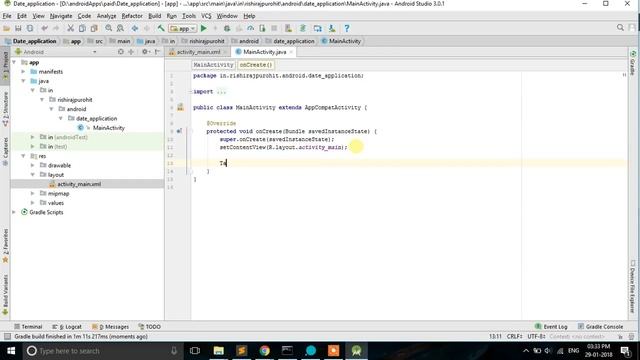Click the Attach debugger to process icon

[262, 28]
